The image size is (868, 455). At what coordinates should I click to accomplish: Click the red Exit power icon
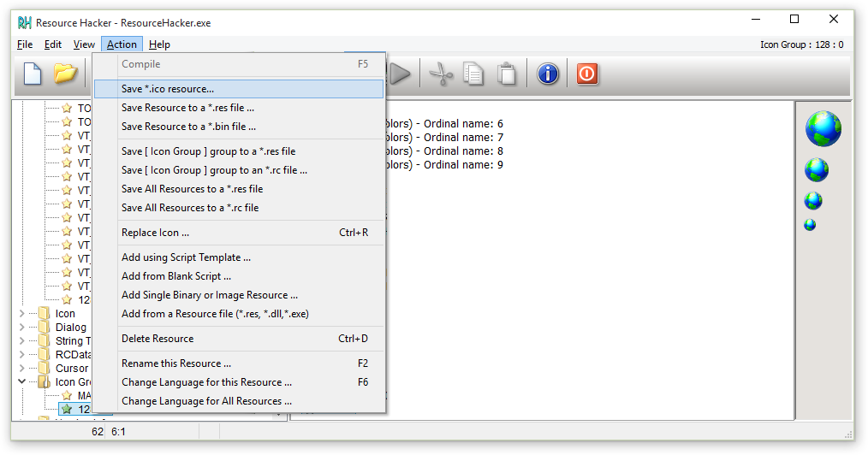click(x=586, y=74)
